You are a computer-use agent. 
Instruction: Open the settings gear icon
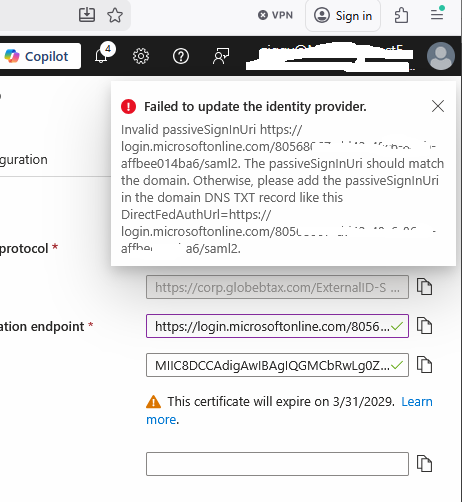141,56
